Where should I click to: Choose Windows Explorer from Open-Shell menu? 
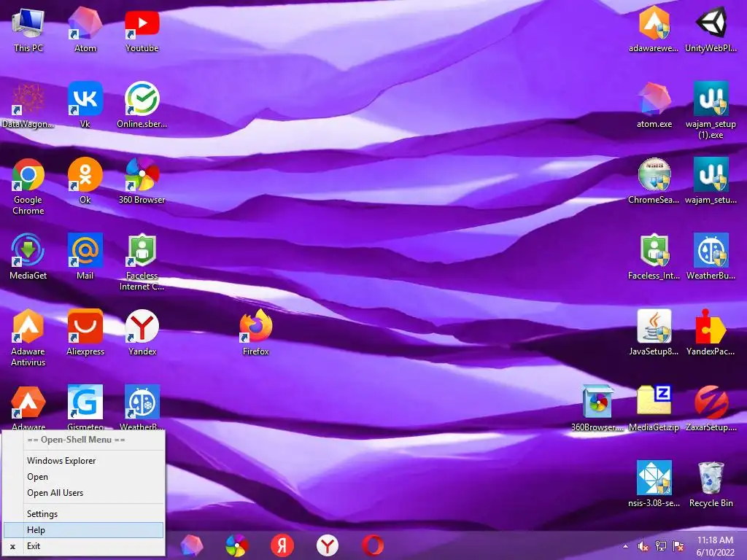pos(83,461)
